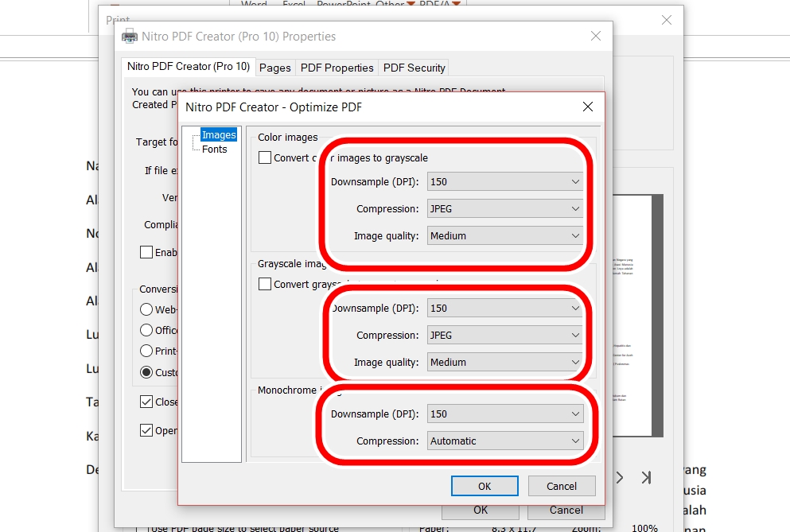Open Monochrome Compression Automatic dropdown
Viewport: 790px width, 532px height.
tap(505, 441)
